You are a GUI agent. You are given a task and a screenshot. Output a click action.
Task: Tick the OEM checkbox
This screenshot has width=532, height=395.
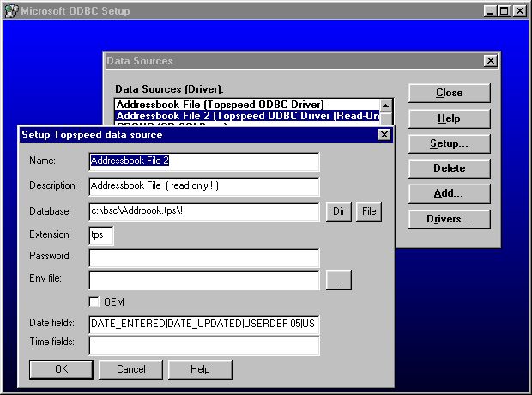[94, 302]
